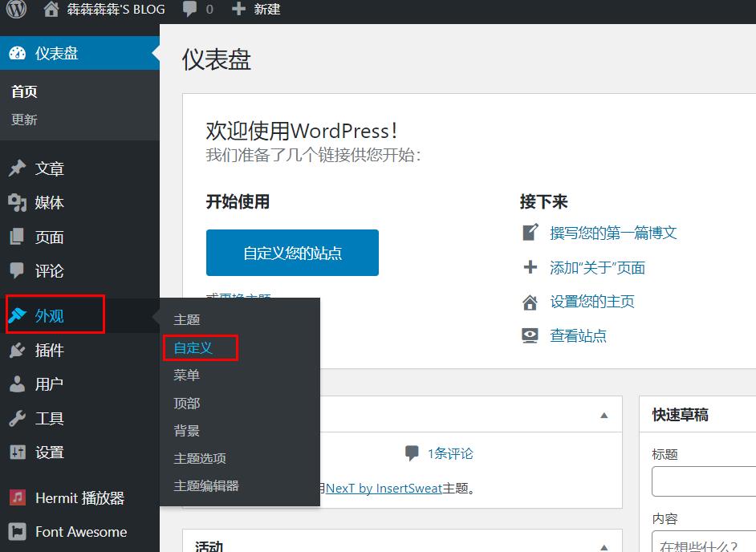Open the comments bubble icon in admin bar
This screenshot has width=756, height=552.
point(189,9)
